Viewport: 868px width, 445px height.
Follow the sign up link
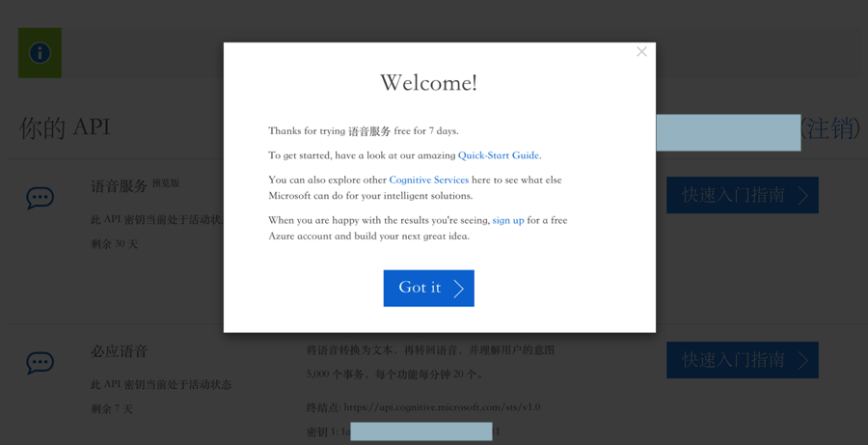point(508,220)
